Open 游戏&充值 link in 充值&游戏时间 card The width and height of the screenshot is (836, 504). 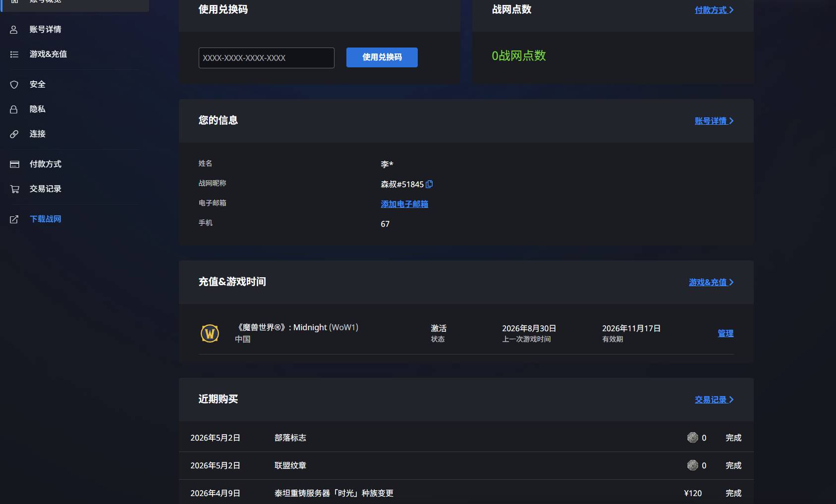tap(711, 282)
